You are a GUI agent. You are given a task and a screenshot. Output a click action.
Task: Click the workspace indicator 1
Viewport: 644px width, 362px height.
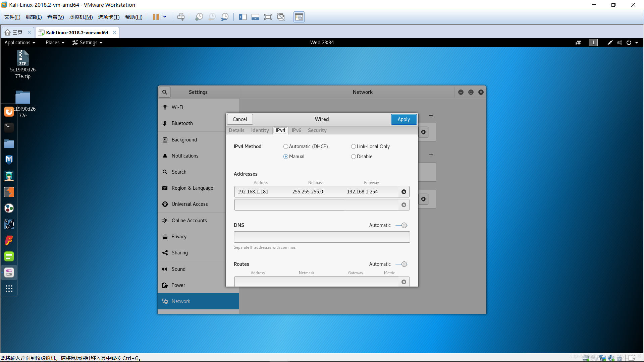point(593,43)
